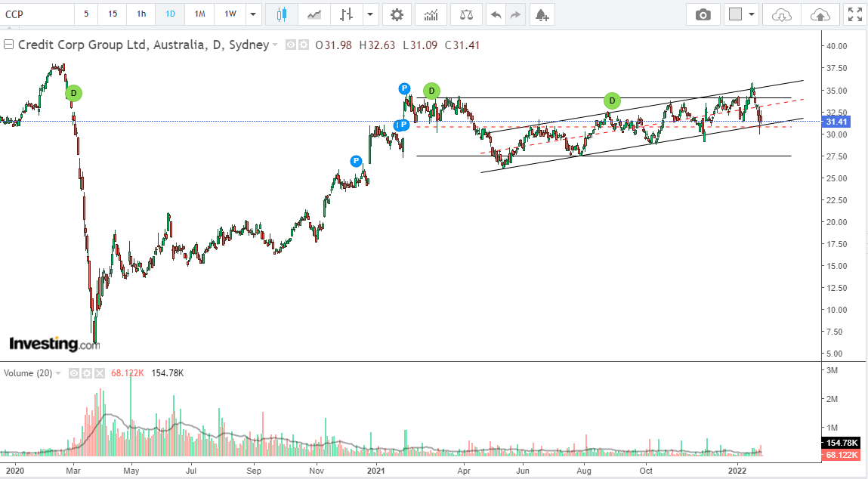The image size is (868, 479).
Task: Click the dividend marker near August 2021
Action: coord(612,100)
